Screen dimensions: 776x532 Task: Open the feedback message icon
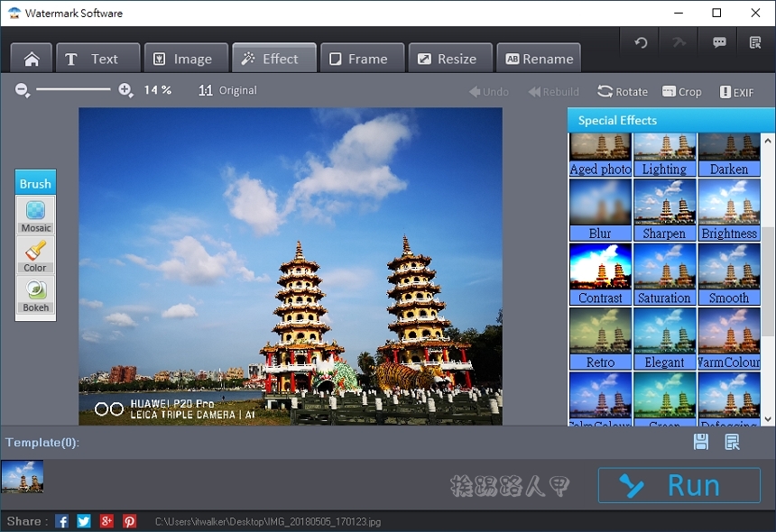(717, 42)
